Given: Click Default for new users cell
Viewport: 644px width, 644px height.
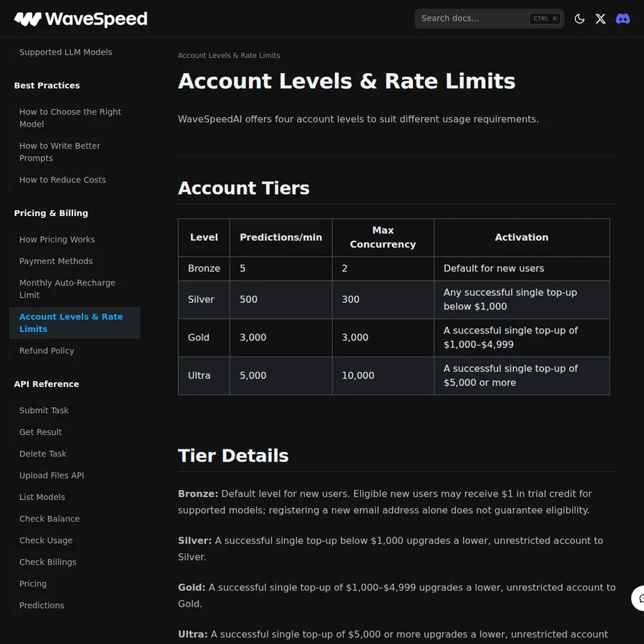Looking at the screenshot, I should 522,268.
